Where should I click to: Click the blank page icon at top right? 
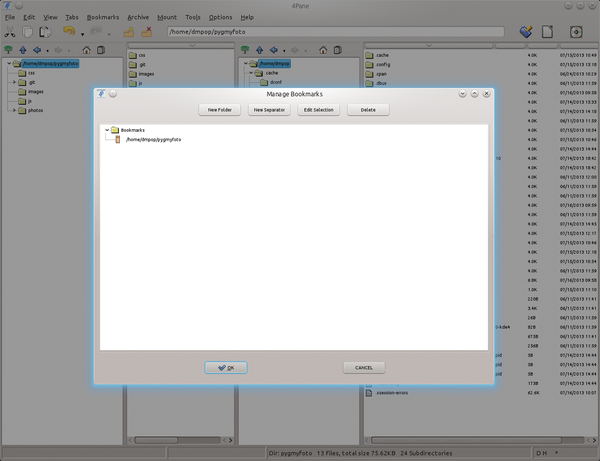coord(547,32)
